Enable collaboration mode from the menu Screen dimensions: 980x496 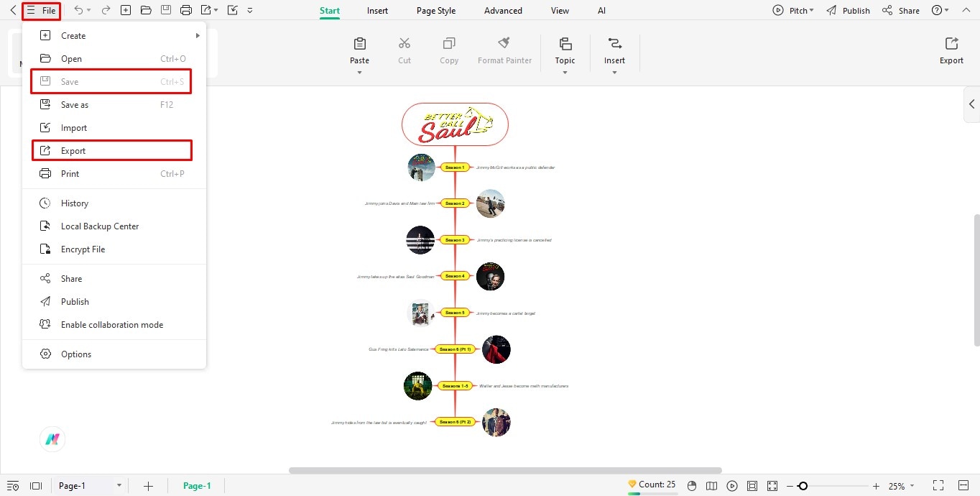coord(114,325)
